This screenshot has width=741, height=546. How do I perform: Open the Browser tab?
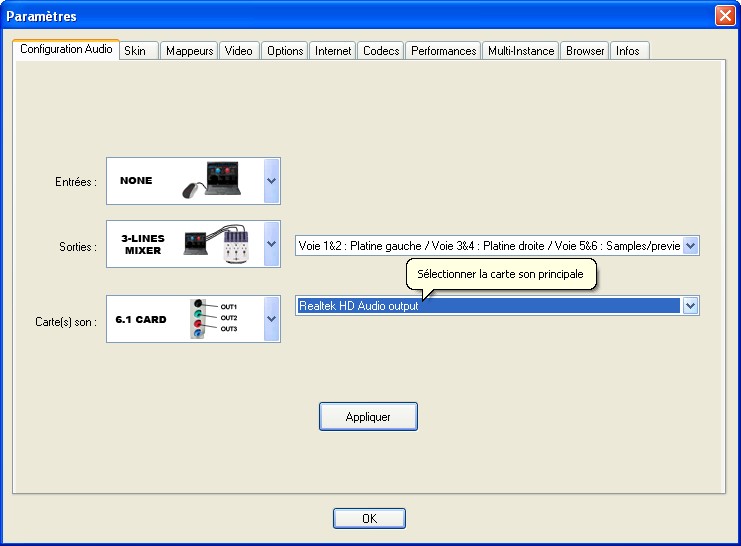[x=585, y=51]
